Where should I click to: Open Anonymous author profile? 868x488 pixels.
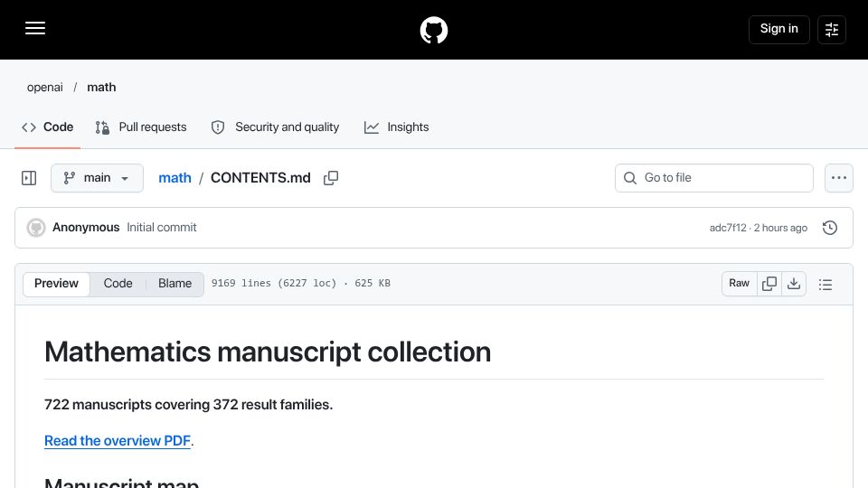tap(86, 228)
